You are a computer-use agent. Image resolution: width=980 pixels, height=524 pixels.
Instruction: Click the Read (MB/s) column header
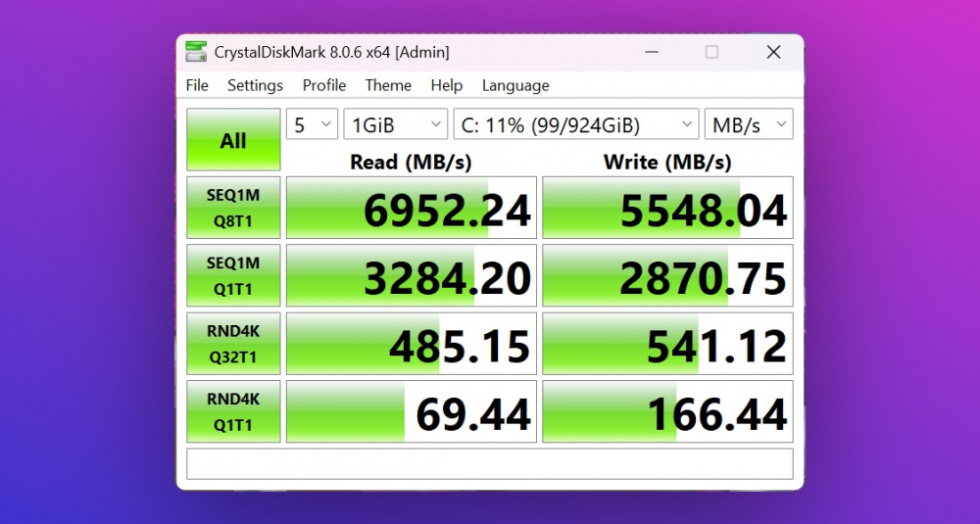(411, 163)
